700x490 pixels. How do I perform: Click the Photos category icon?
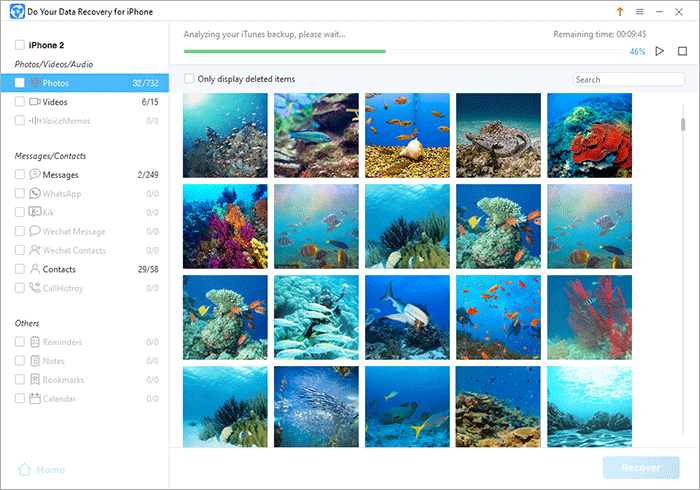point(35,83)
